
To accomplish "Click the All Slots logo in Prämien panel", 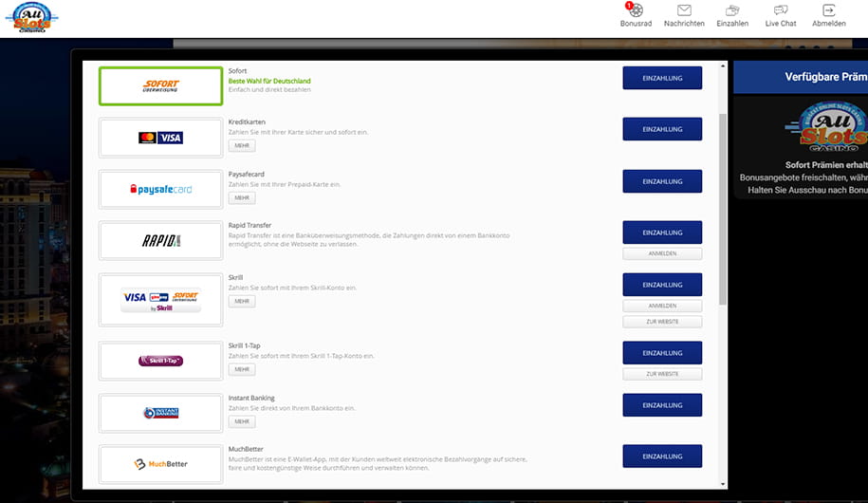I will pos(827,126).
